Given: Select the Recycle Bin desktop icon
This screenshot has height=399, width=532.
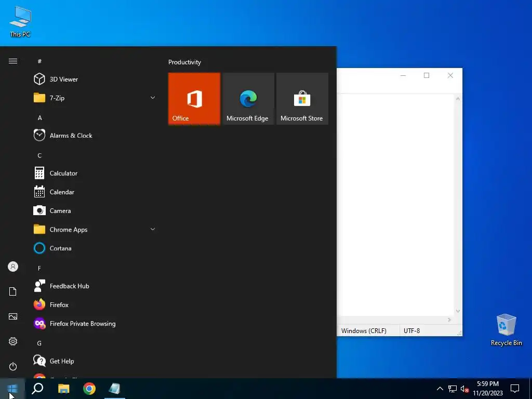Looking at the screenshot, I should (x=506, y=330).
